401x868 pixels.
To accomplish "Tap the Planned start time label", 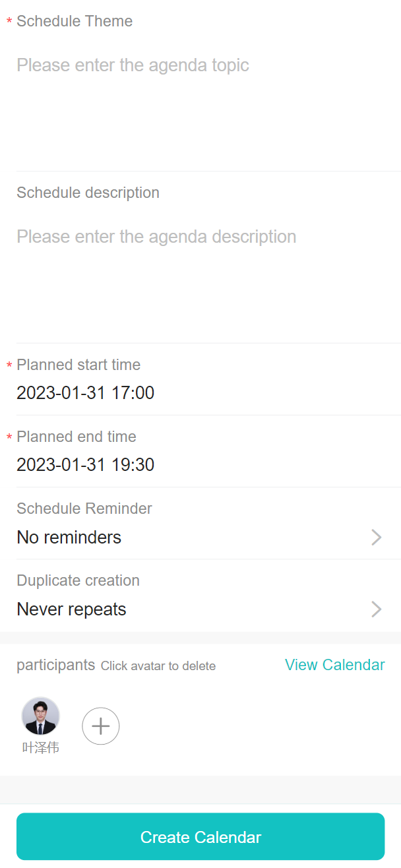I will click(78, 365).
